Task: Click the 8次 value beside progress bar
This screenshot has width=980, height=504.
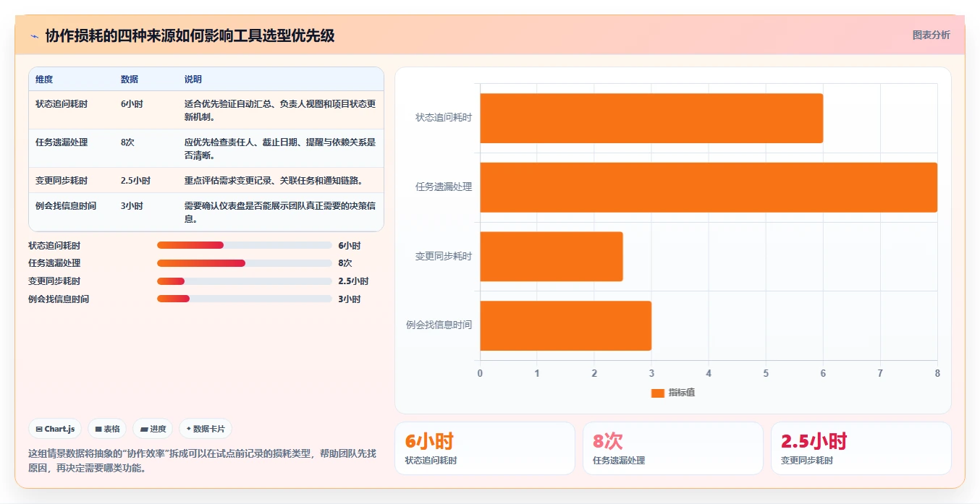Action: (x=345, y=263)
